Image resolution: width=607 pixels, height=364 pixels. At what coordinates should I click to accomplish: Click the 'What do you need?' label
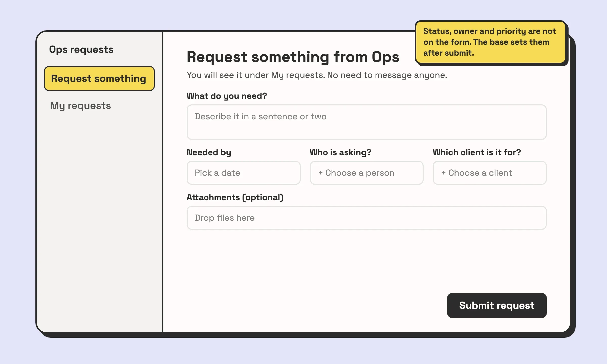(227, 96)
